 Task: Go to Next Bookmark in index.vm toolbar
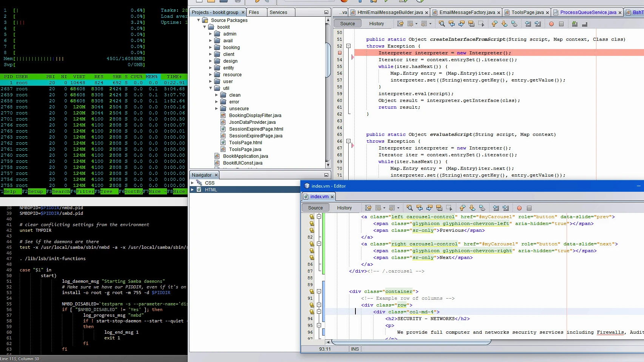coord(472,208)
